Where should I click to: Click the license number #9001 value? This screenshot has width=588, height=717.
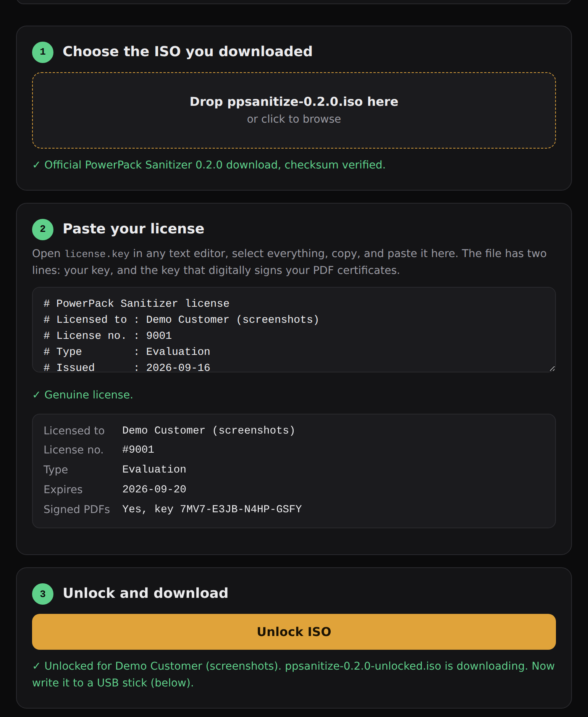click(x=138, y=449)
